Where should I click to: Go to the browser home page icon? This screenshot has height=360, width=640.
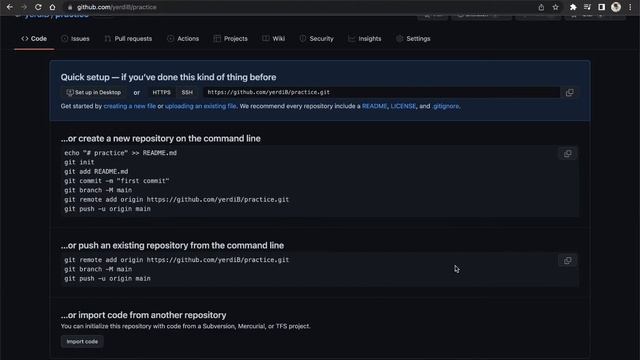[x=52, y=7]
